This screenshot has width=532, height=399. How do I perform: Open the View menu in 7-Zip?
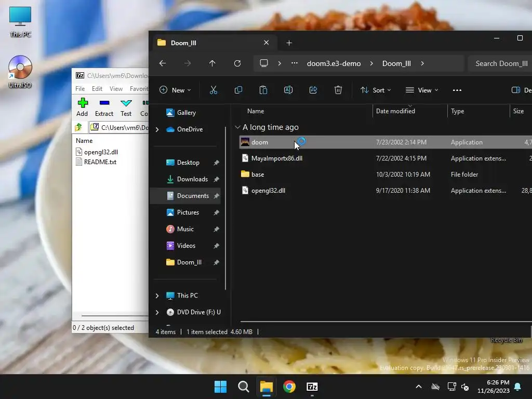[x=116, y=88]
